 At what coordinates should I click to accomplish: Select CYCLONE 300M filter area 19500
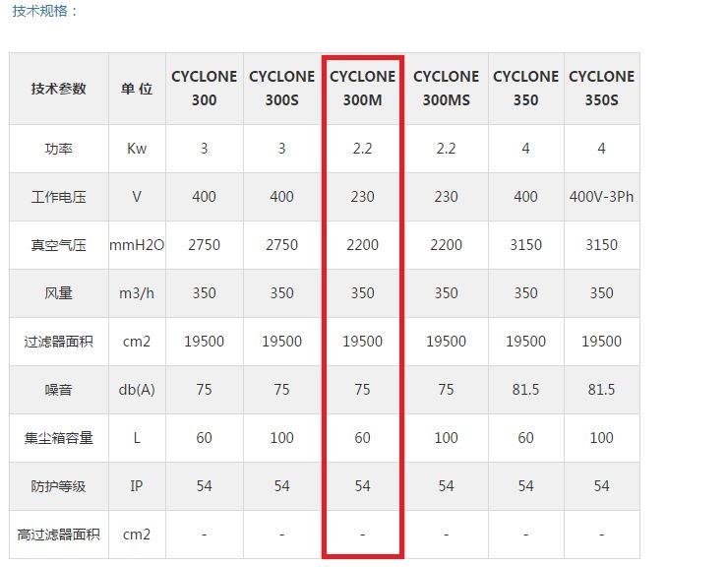coord(363,342)
